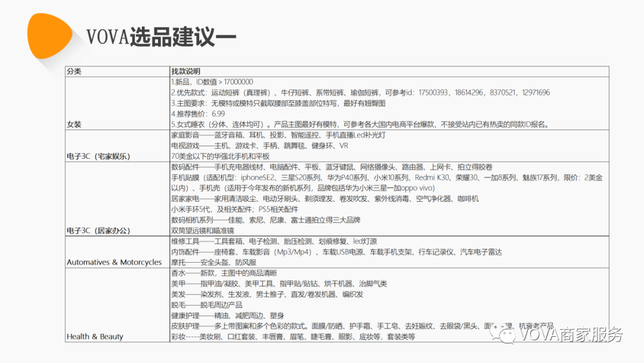Click the "家庭影音——蓝牙音箱" line

click(x=278, y=135)
